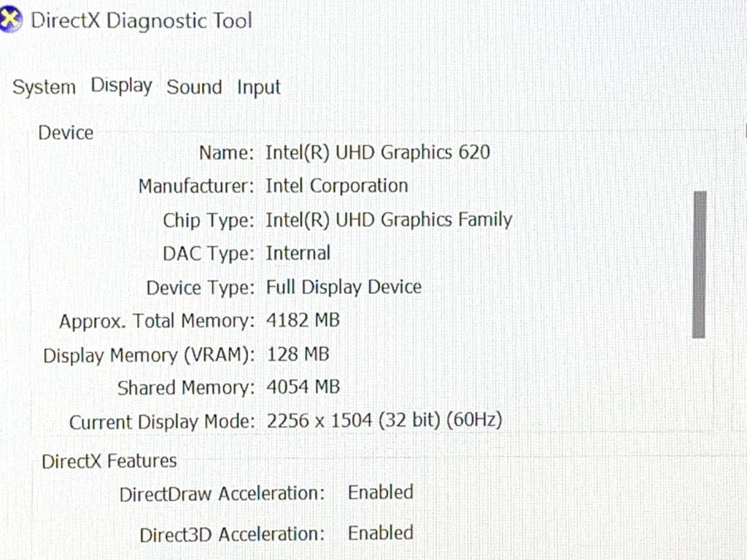Go to the Input tab
The height and width of the screenshot is (560, 747).
point(259,87)
